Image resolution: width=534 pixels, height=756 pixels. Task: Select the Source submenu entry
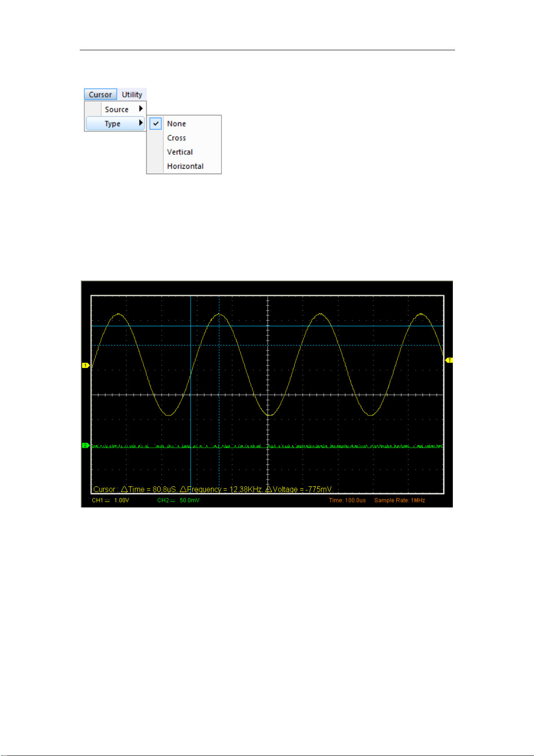click(115, 109)
